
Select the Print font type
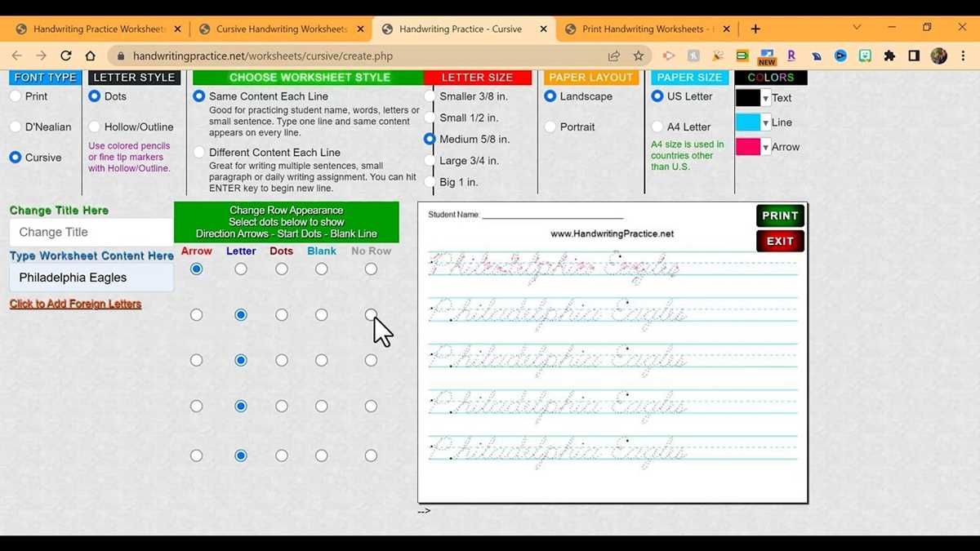coord(16,96)
